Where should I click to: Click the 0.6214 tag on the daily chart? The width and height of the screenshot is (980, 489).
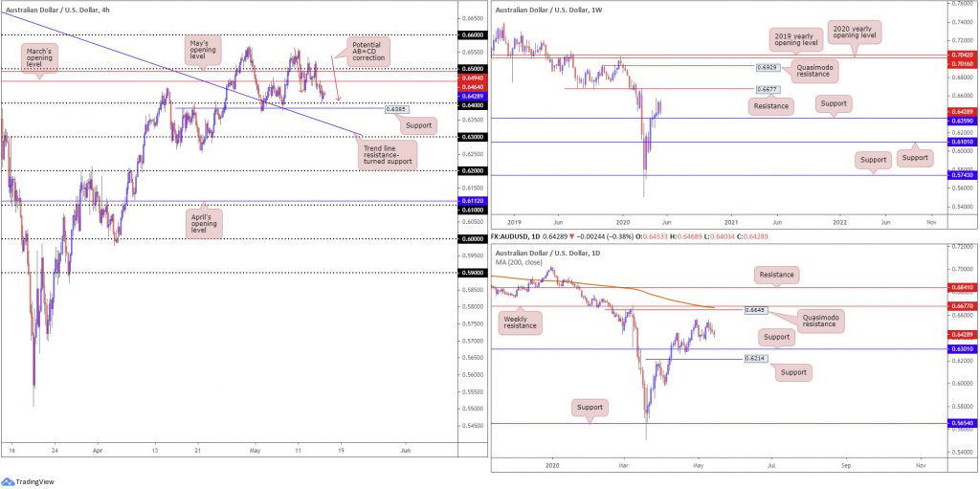click(x=756, y=359)
